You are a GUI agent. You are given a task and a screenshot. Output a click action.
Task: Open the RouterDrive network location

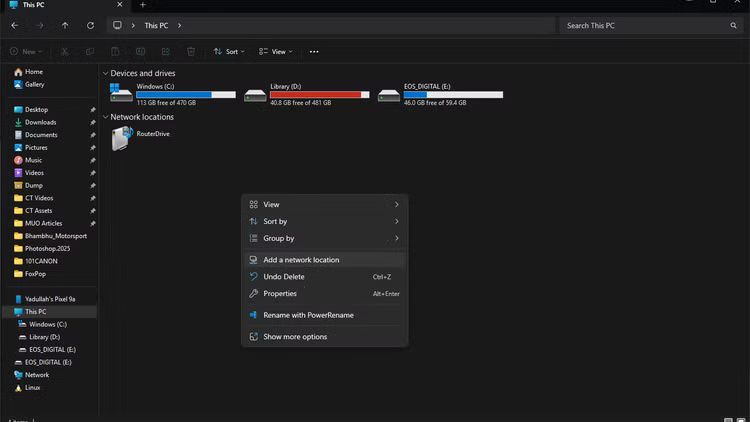point(122,139)
